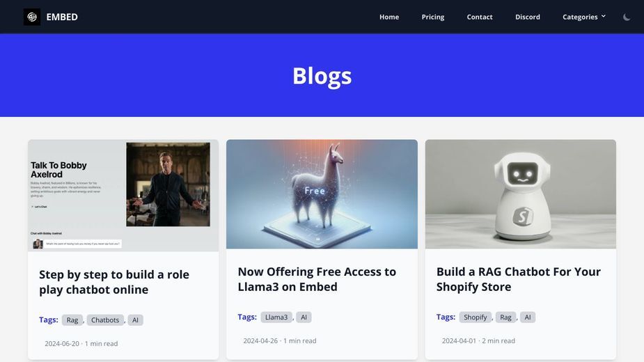
Task: Click the Embed logo icon
Action: [x=32, y=17]
